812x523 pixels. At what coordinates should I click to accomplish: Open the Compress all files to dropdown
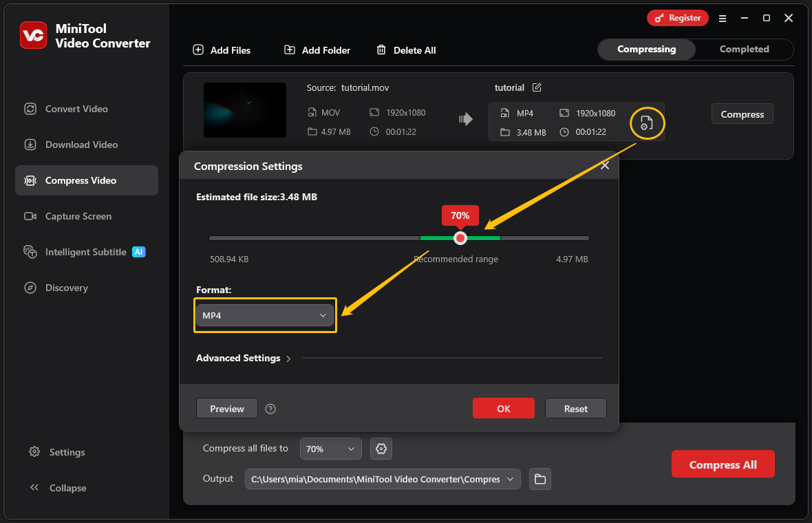click(x=330, y=448)
